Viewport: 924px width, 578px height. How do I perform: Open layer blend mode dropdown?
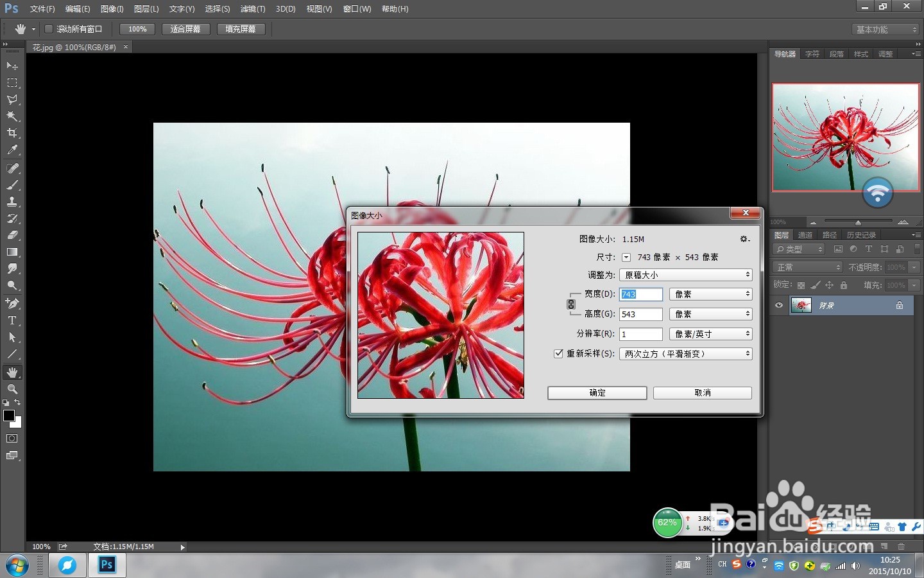click(807, 267)
